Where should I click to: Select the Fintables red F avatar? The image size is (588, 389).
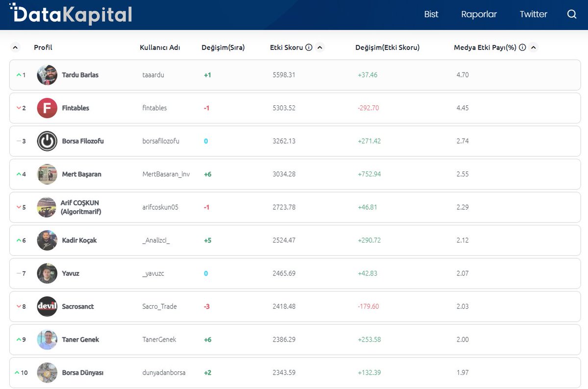click(x=47, y=108)
